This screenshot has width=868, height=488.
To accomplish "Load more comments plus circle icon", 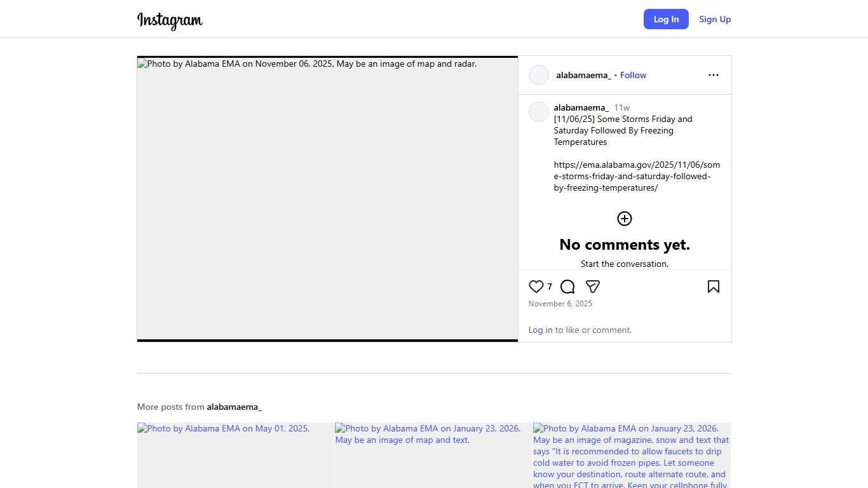I will pyautogui.click(x=625, y=219).
